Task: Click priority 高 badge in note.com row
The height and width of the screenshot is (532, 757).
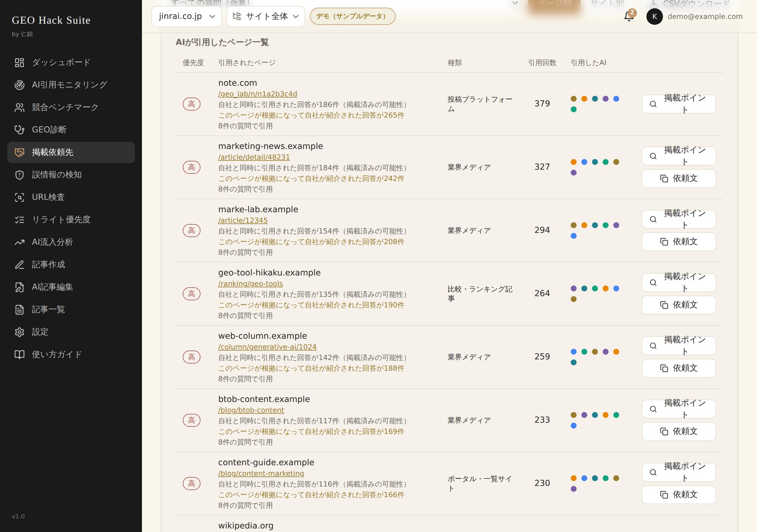Action: [192, 104]
